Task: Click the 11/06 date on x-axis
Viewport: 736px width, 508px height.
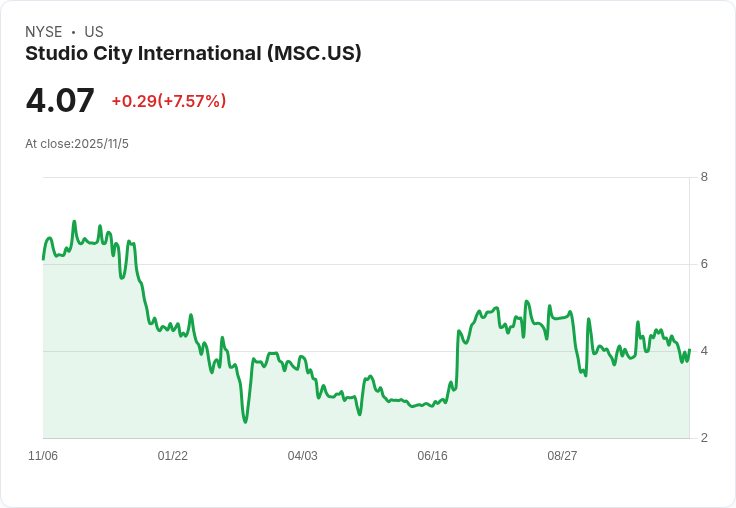Action: click(43, 455)
